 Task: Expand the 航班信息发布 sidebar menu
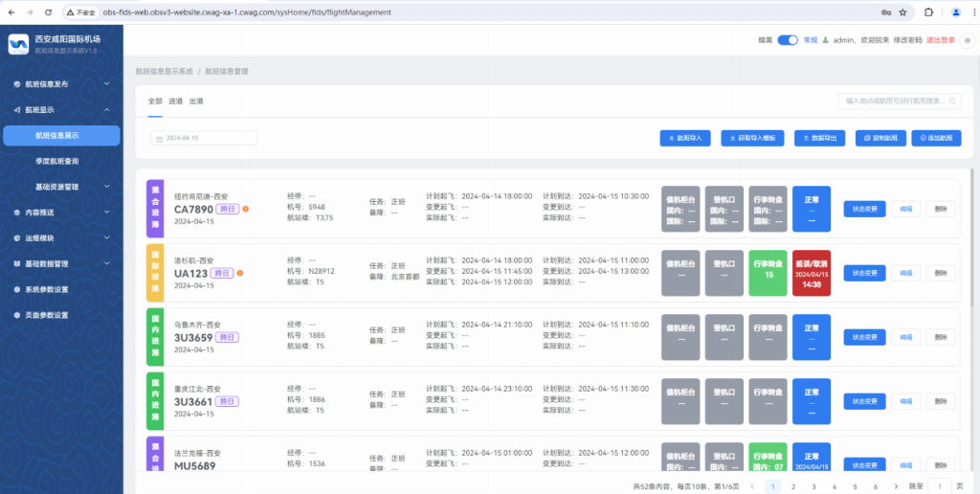click(x=60, y=84)
